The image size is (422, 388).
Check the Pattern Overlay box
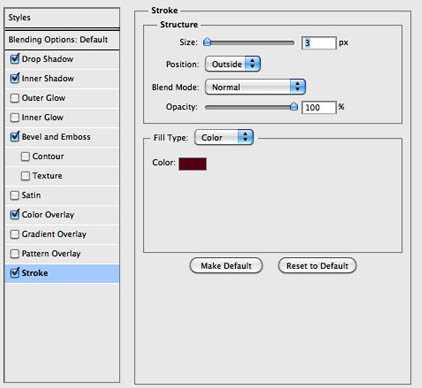(14, 254)
